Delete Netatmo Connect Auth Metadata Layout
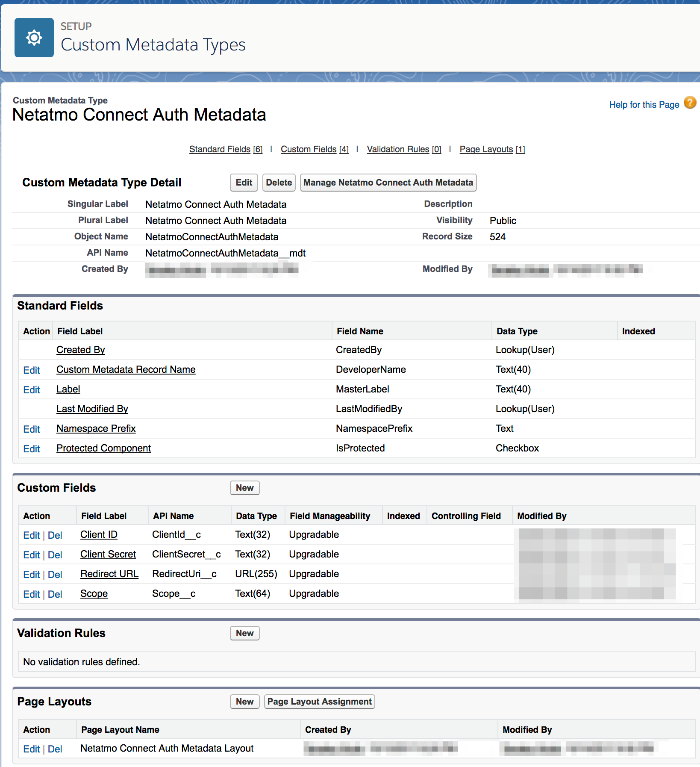The height and width of the screenshot is (767, 700). (55, 749)
